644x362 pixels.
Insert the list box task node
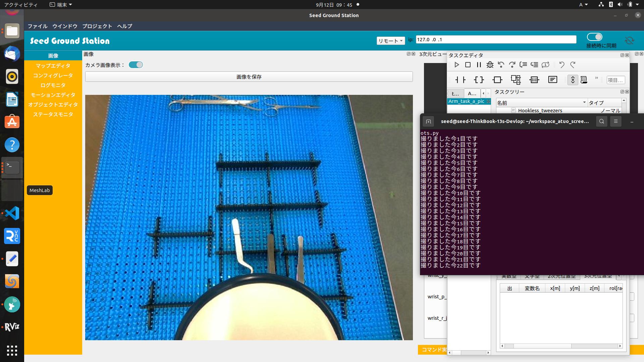point(534,80)
